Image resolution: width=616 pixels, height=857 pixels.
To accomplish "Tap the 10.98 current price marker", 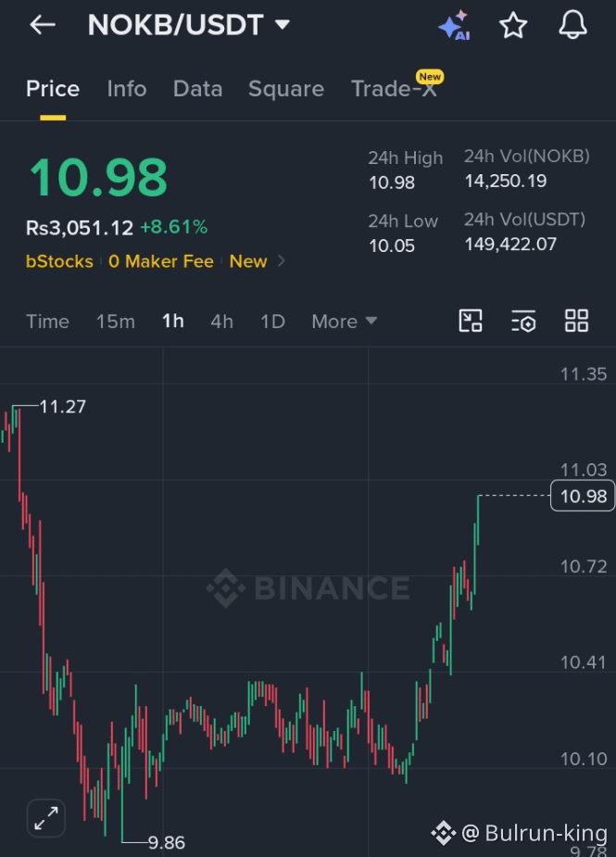I will [583, 496].
